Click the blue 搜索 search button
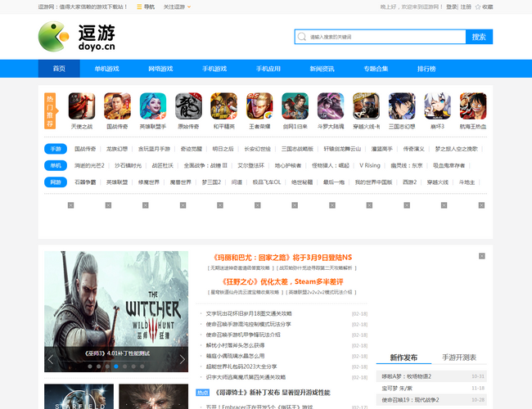This screenshot has height=409, width=532. pos(479,37)
